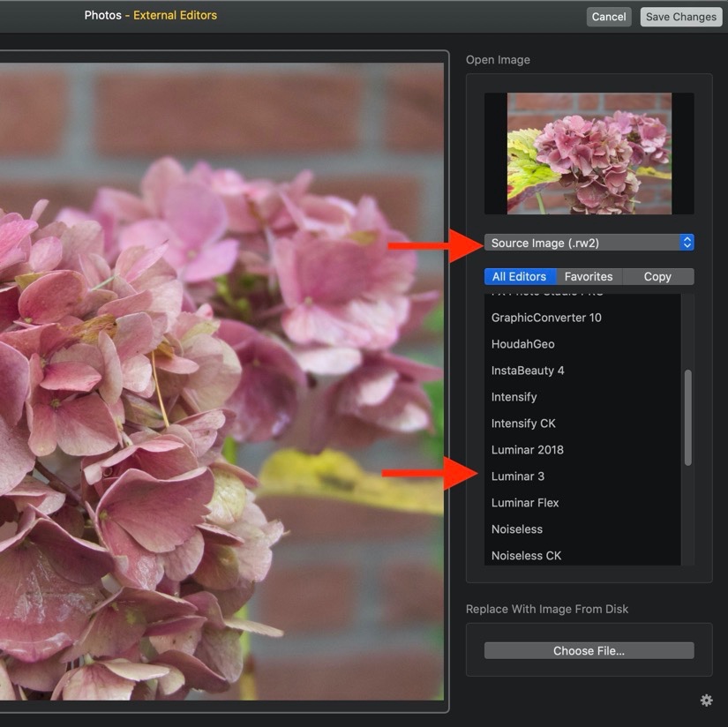Select InstaBeauty 4 editor
Viewport: 728px width, 727px height.
[x=528, y=371]
